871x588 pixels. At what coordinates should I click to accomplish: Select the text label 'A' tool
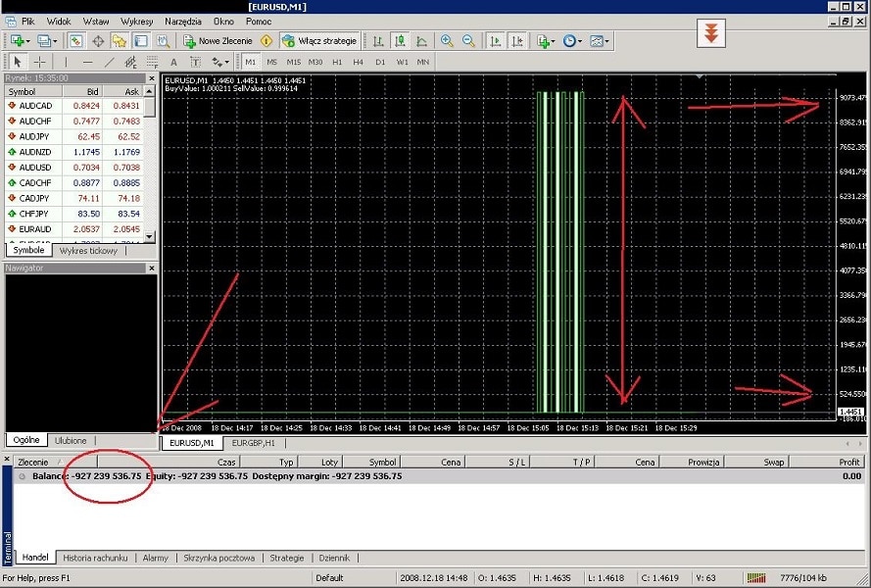[173, 62]
